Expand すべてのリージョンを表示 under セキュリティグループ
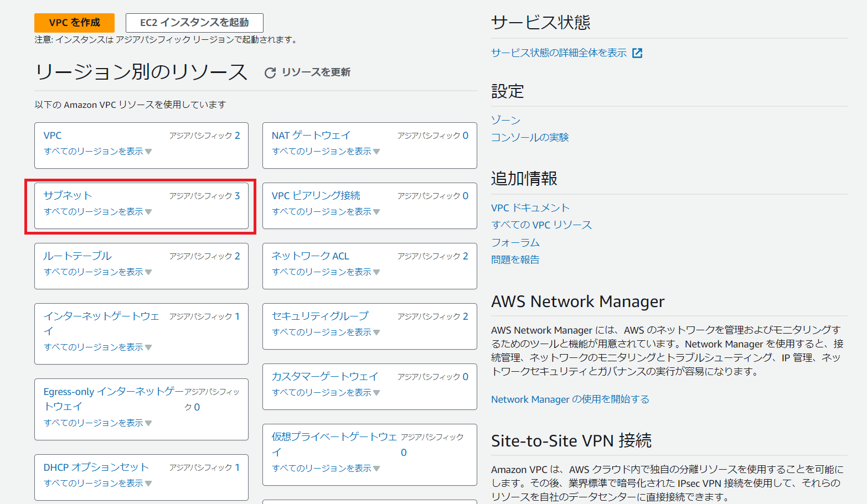 [x=326, y=332]
